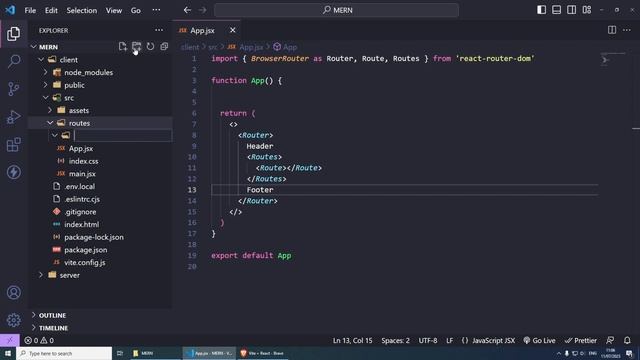Customize layout icon in title bar
The height and width of the screenshot is (360, 640).
587,10
